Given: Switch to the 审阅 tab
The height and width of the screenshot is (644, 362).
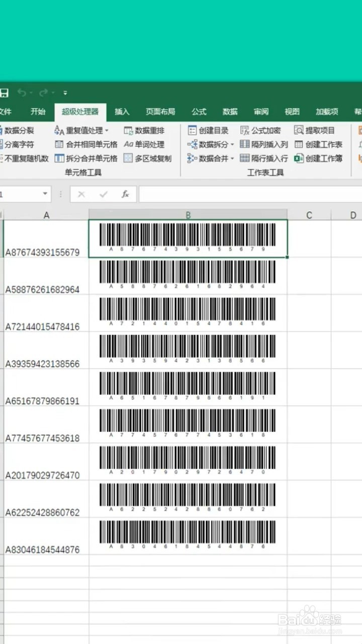Looking at the screenshot, I should [261, 112].
